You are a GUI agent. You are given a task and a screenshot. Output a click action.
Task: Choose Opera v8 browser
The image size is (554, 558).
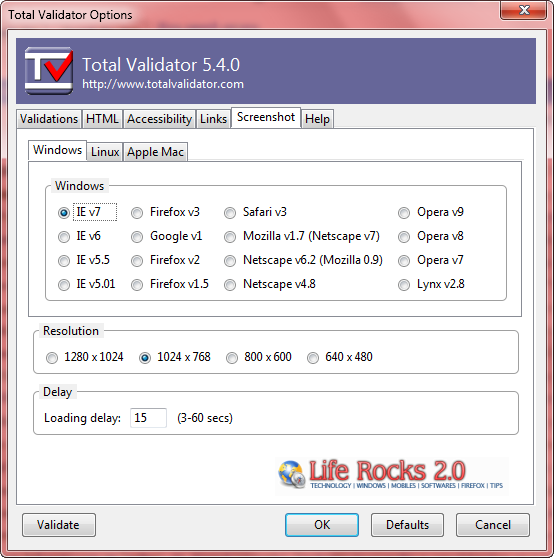tap(404, 237)
